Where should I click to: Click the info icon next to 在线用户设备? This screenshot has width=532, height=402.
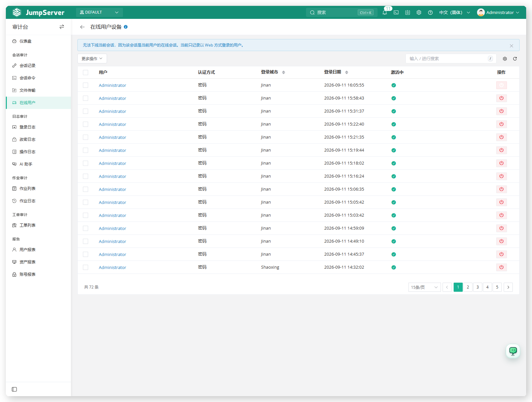point(126,27)
